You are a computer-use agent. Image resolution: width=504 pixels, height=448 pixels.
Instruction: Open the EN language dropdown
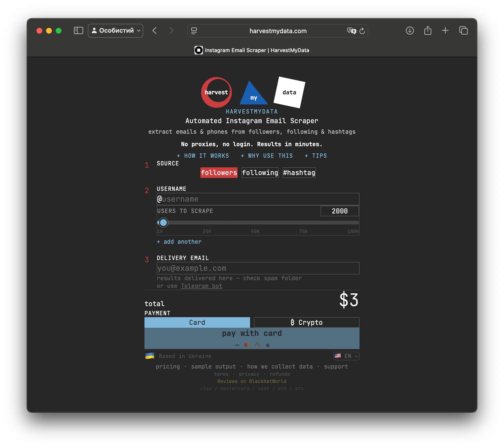pyautogui.click(x=346, y=356)
